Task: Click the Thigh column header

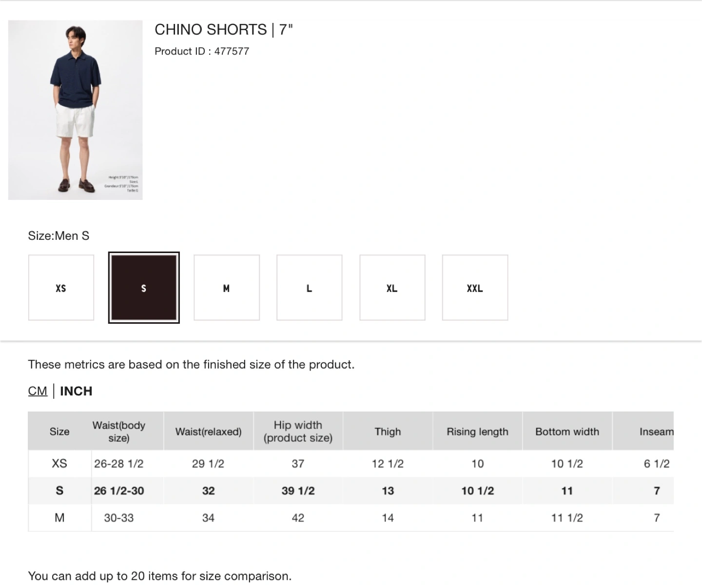Action: click(x=388, y=431)
